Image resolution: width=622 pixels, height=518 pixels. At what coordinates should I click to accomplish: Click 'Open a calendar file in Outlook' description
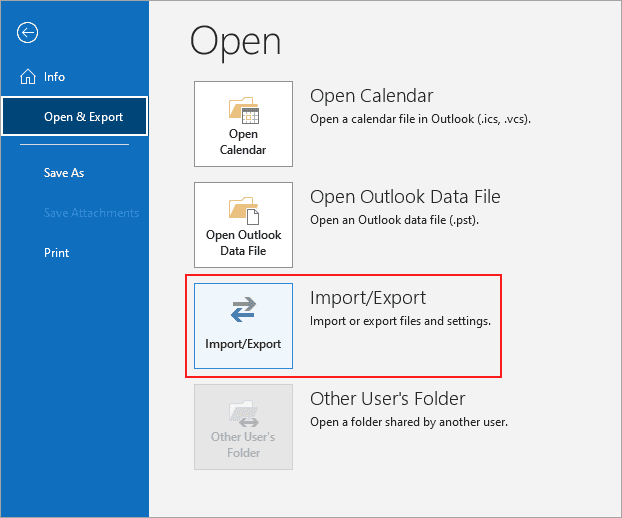420,119
